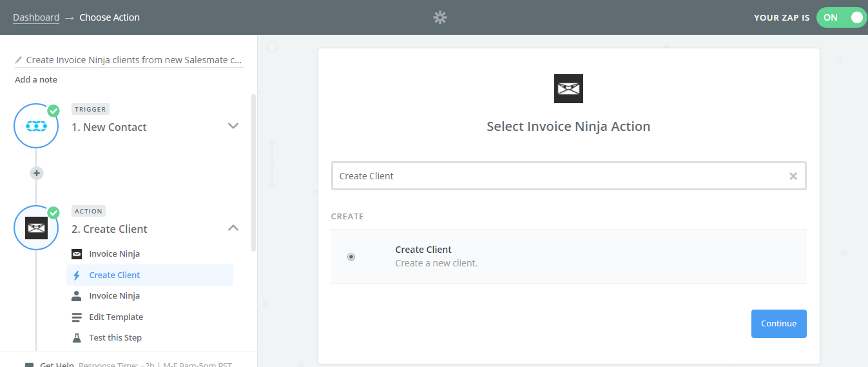Open the Dashboard breadcrumb link
The image size is (868, 367).
click(36, 17)
